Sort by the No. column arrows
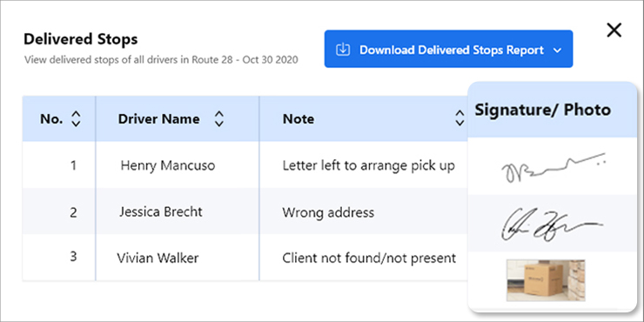 point(76,118)
